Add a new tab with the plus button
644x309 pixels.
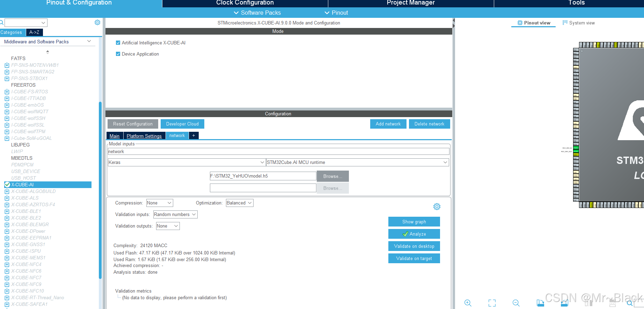(x=194, y=135)
